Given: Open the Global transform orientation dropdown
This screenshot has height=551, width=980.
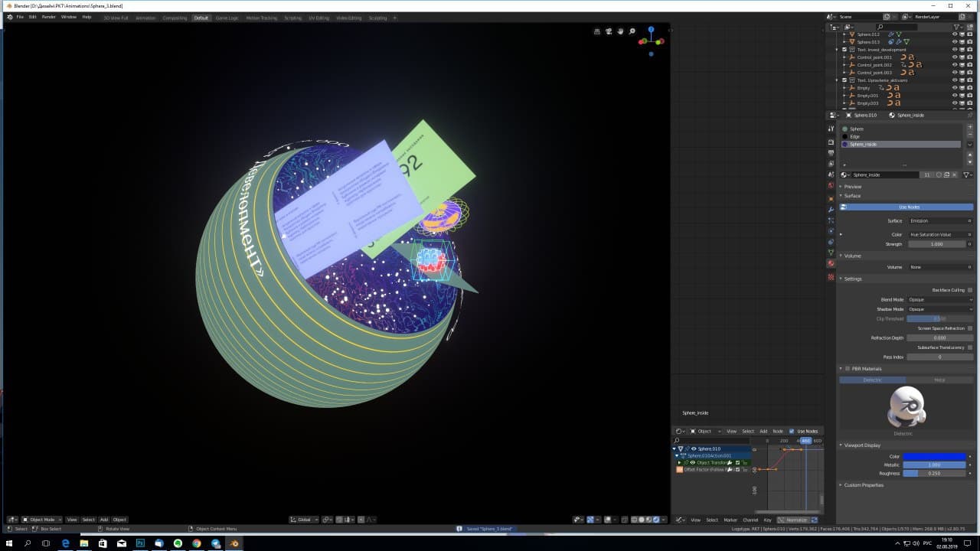Looking at the screenshot, I should coord(304,519).
